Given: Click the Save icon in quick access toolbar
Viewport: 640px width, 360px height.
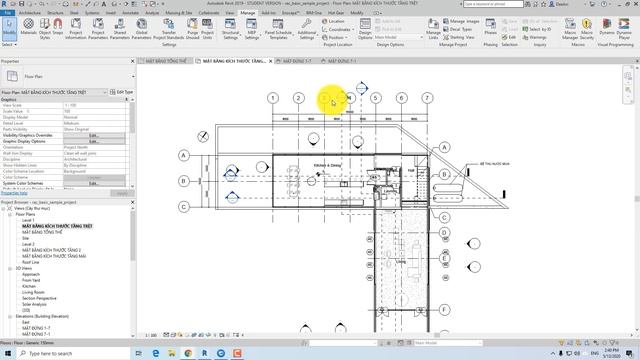Looking at the screenshot, I should pos(21,4).
